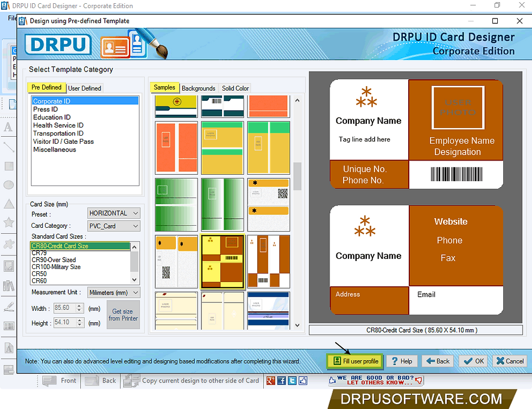Select Press ID category

85,109
